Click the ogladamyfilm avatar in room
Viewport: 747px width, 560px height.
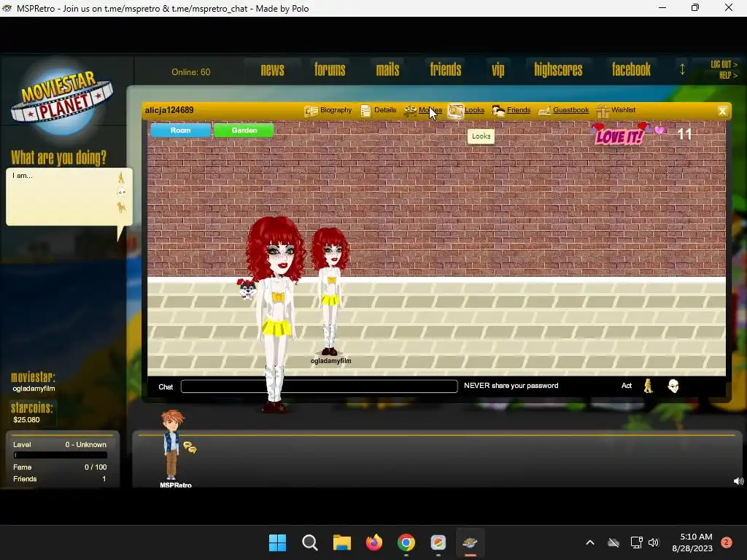click(x=330, y=292)
